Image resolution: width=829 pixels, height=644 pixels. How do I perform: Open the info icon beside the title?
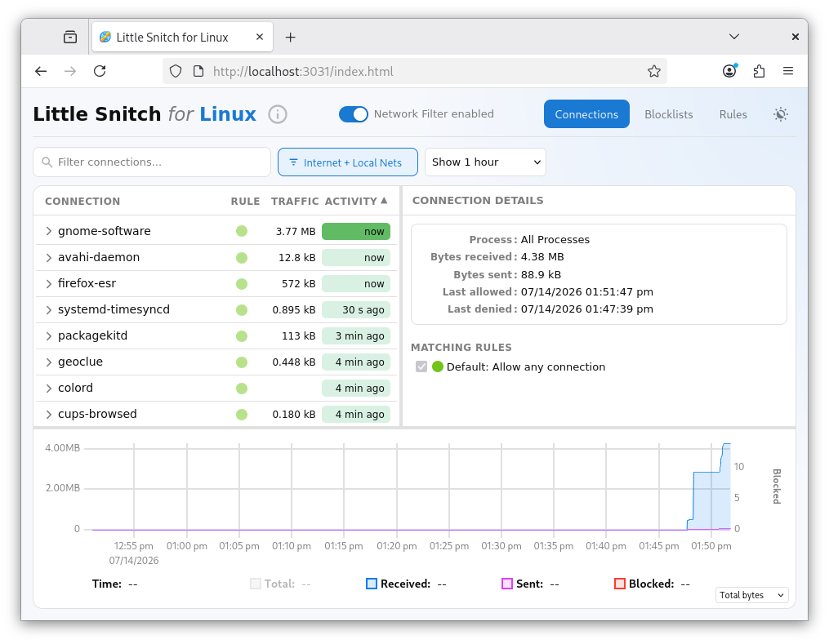click(x=278, y=114)
